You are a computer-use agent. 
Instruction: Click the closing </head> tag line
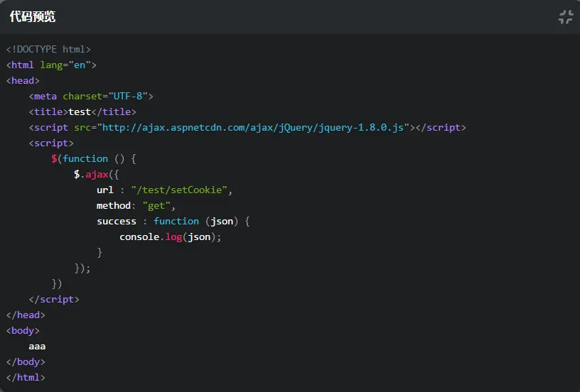(x=26, y=315)
